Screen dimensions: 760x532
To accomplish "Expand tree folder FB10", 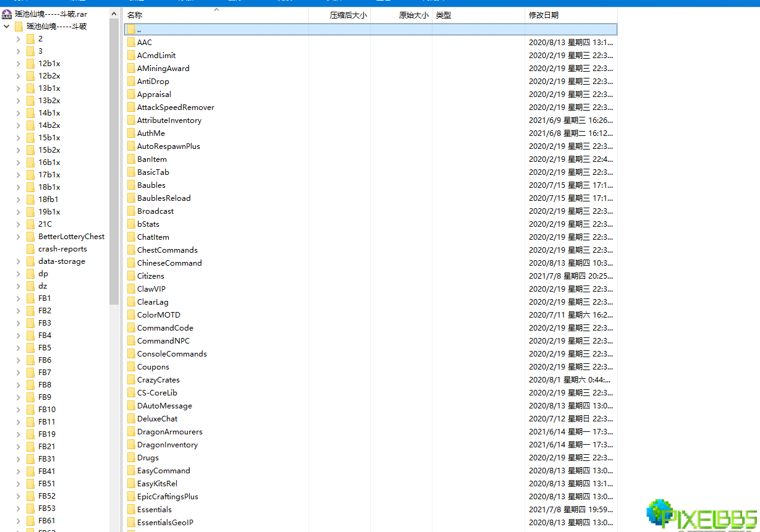I will 19,409.
